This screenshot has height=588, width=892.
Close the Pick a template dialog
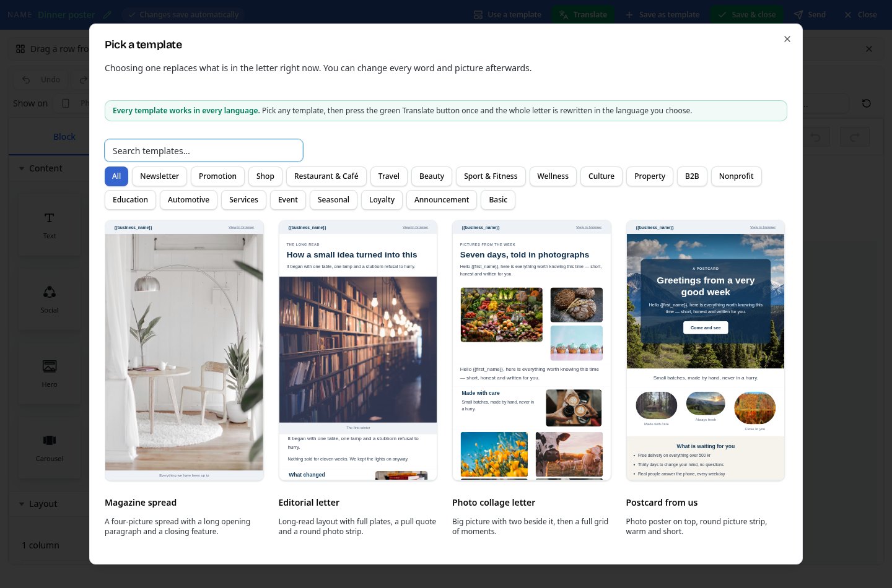click(x=787, y=39)
